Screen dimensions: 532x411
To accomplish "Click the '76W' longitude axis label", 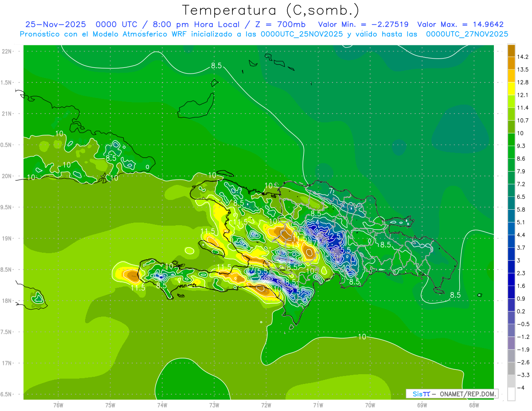I will coord(58,406).
